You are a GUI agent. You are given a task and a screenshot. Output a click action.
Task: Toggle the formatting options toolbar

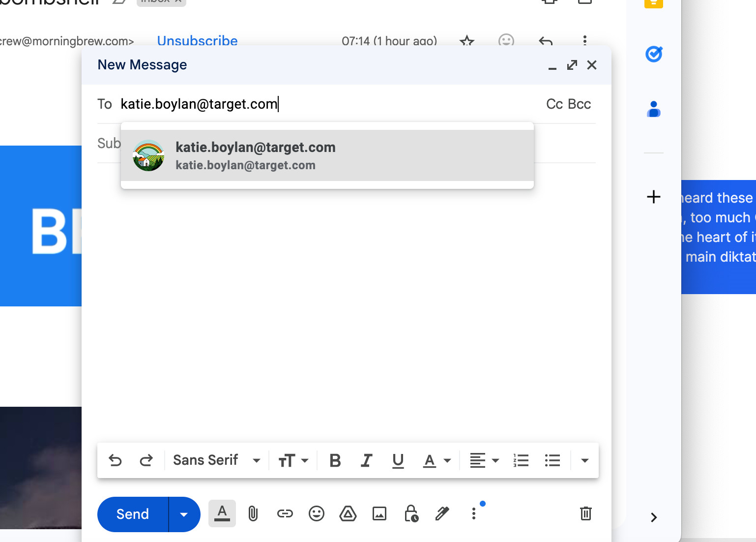222,513
